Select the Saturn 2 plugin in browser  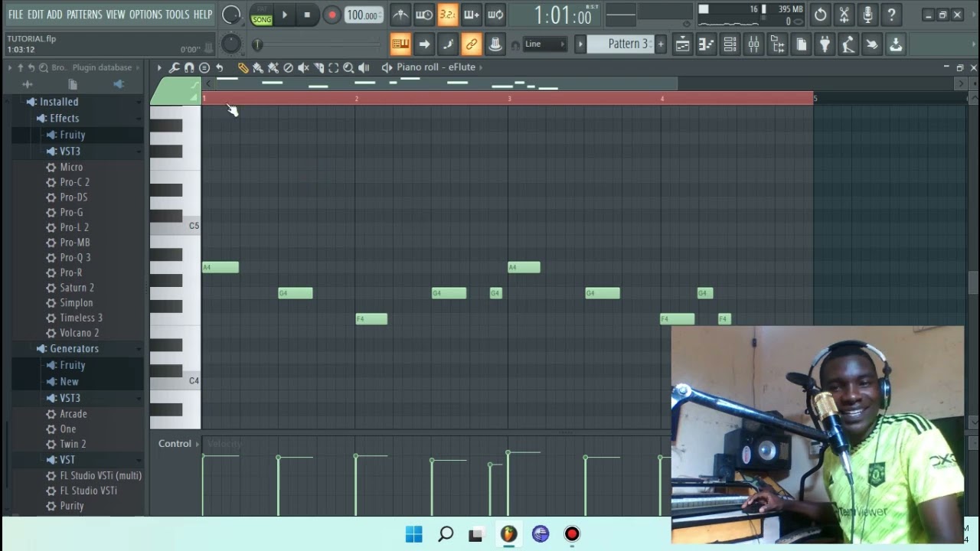77,288
